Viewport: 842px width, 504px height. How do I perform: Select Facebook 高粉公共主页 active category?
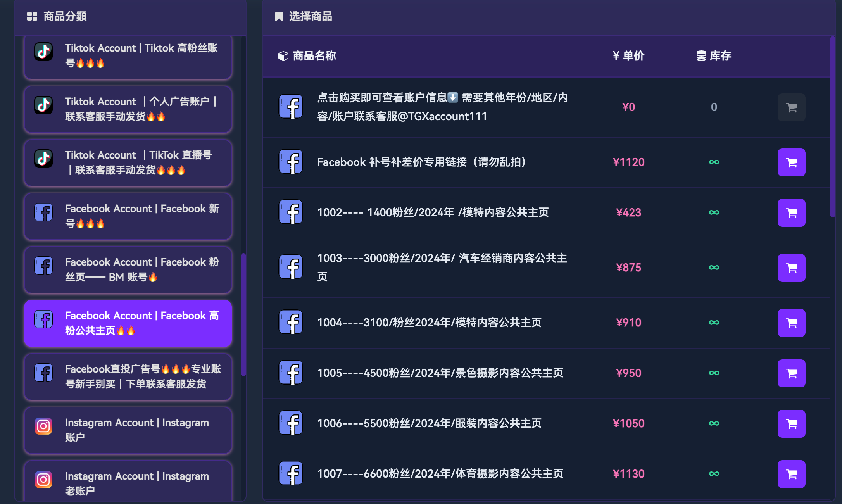(128, 323)
